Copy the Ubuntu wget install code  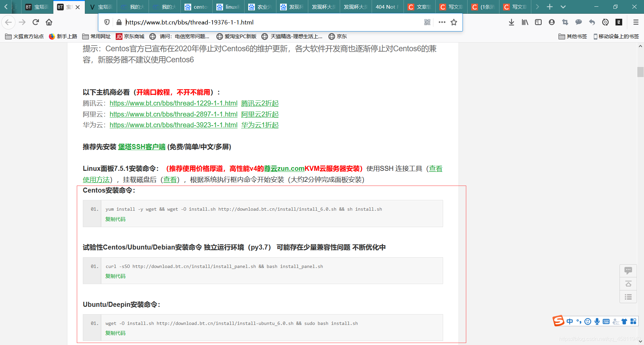(x=115, y=333)
